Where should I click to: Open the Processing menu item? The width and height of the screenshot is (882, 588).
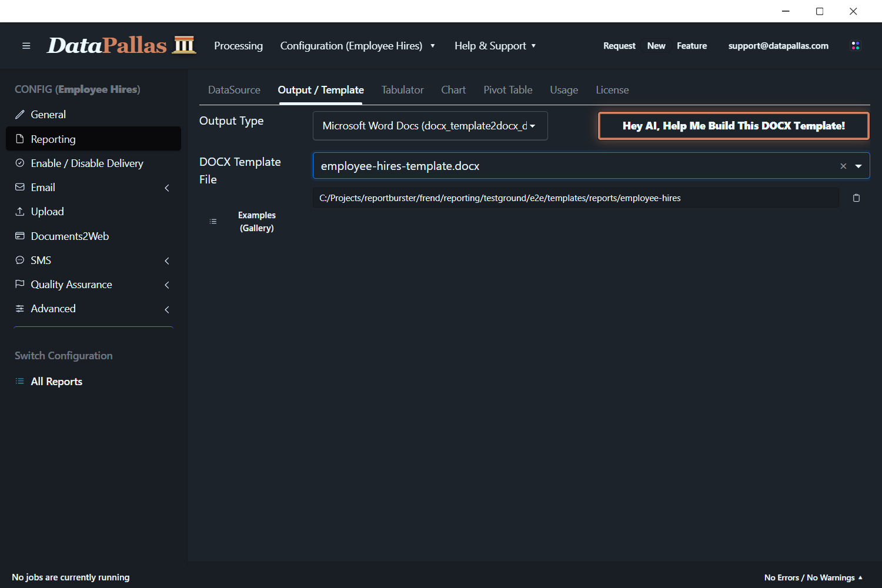tap(238, 46)
